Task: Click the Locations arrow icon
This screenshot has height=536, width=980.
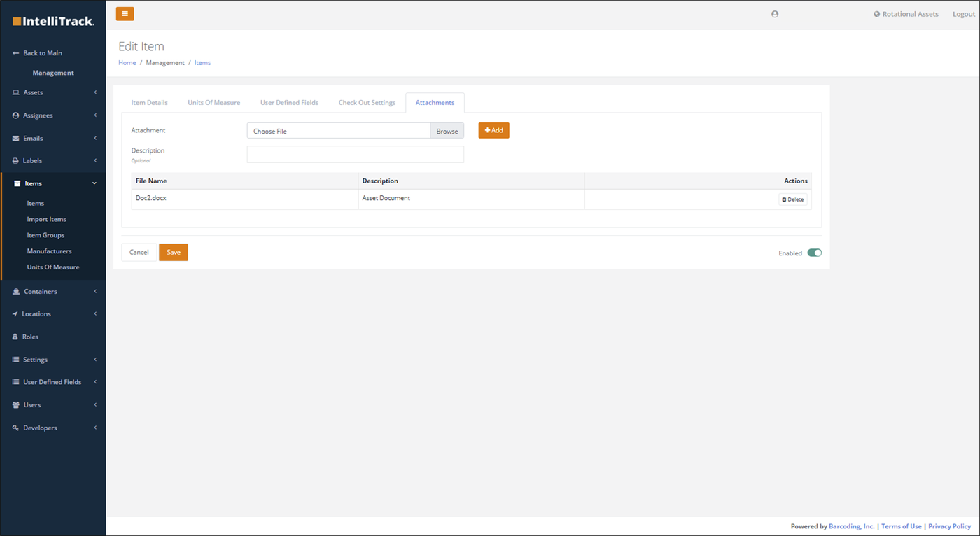Action: click(x=15, y=314)
